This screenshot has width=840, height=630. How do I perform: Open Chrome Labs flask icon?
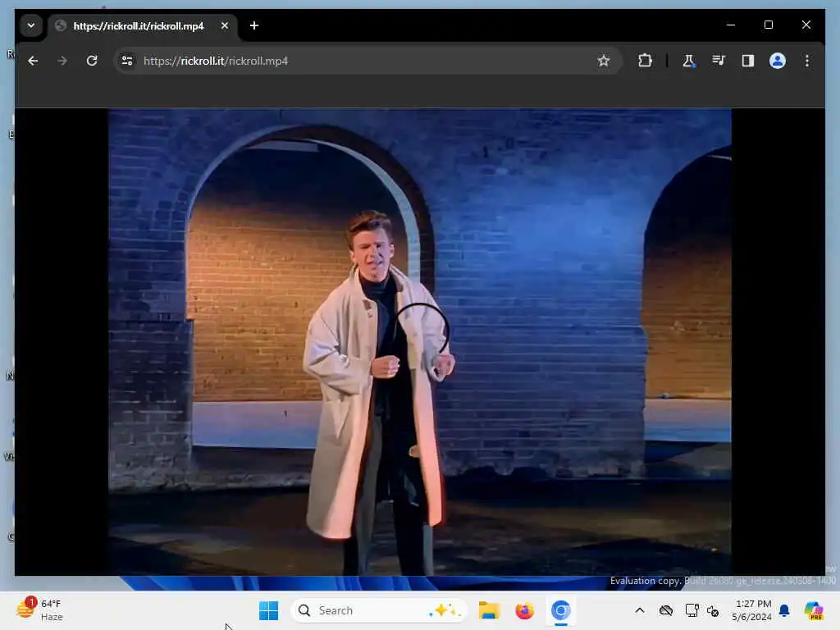pyautogui.click(x=689, y=61)
